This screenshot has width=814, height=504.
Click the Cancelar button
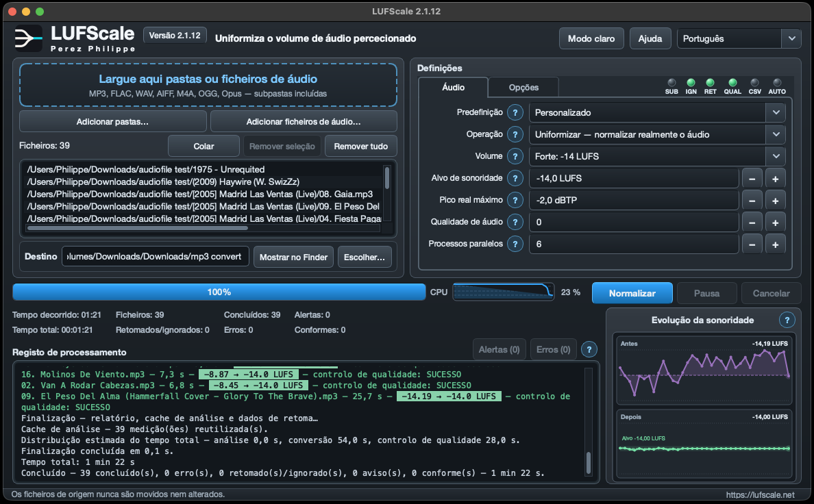click(x=771, y=293)
